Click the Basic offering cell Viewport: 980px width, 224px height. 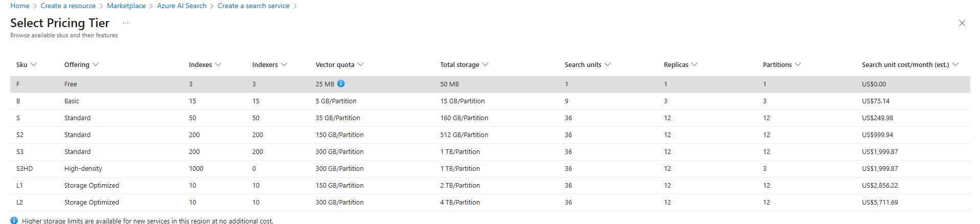(71, 101)
